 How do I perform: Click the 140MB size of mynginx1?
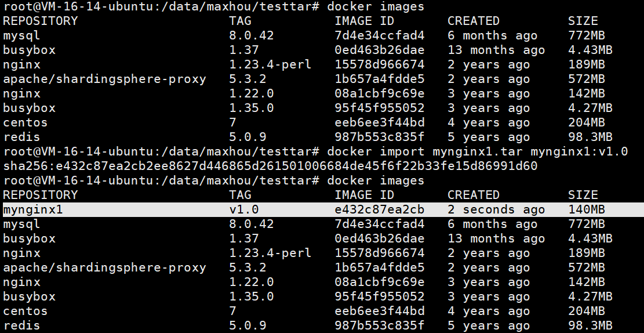[x=587, y=209]
